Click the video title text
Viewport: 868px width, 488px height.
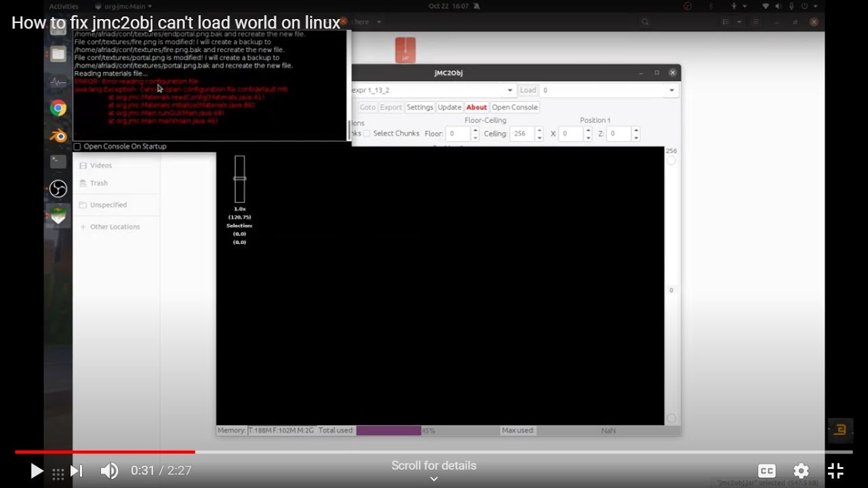tap(176, 23)
